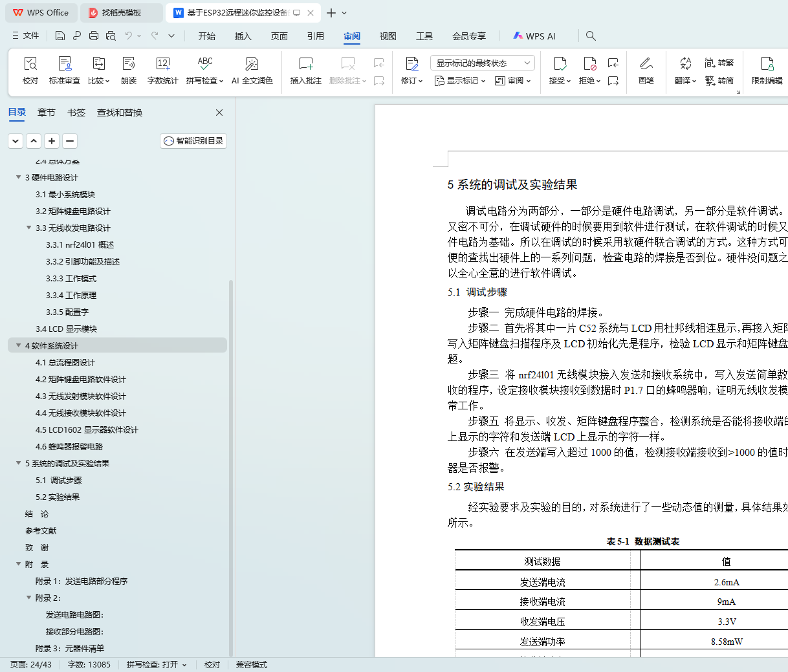
Task: Open 字数统计 word count
Action: tap(162, 70)
